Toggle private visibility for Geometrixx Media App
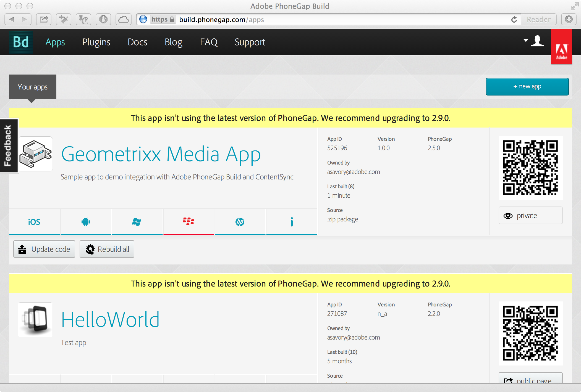Image resolution: width=581 pixels, height=392 pixels. (x=530, y=215)
